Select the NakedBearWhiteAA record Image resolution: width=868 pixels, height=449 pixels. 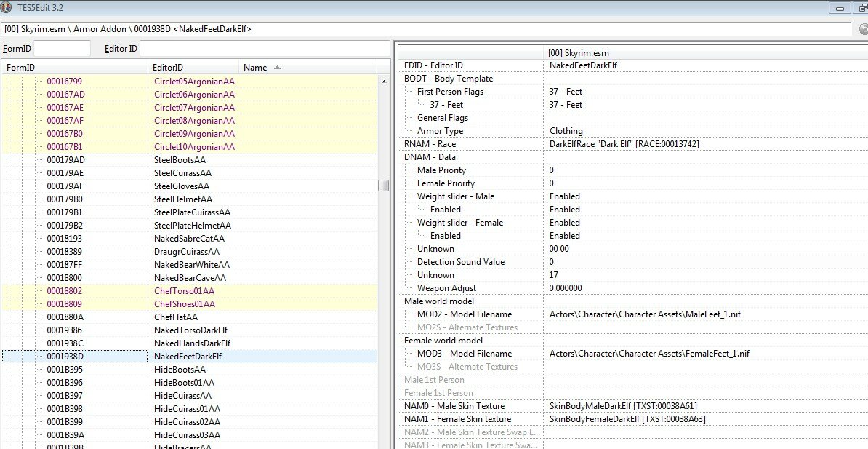189,265
